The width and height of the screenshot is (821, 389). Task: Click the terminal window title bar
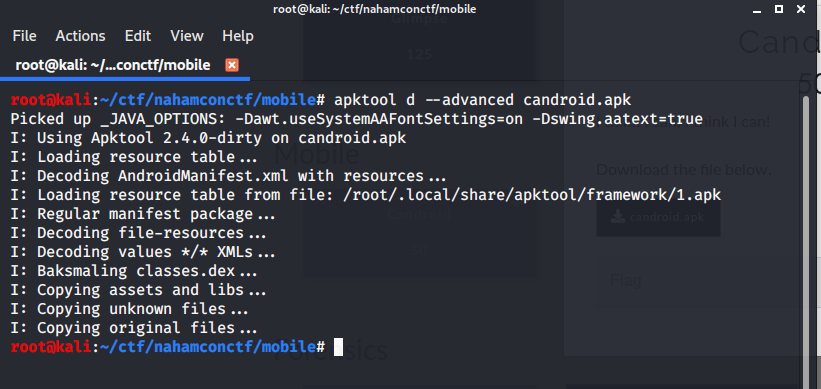(374, 9)
